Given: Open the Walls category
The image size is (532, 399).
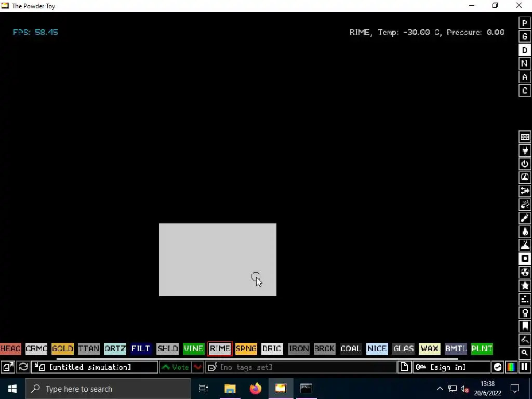Looking at the screenshot, I should [525, 137].
